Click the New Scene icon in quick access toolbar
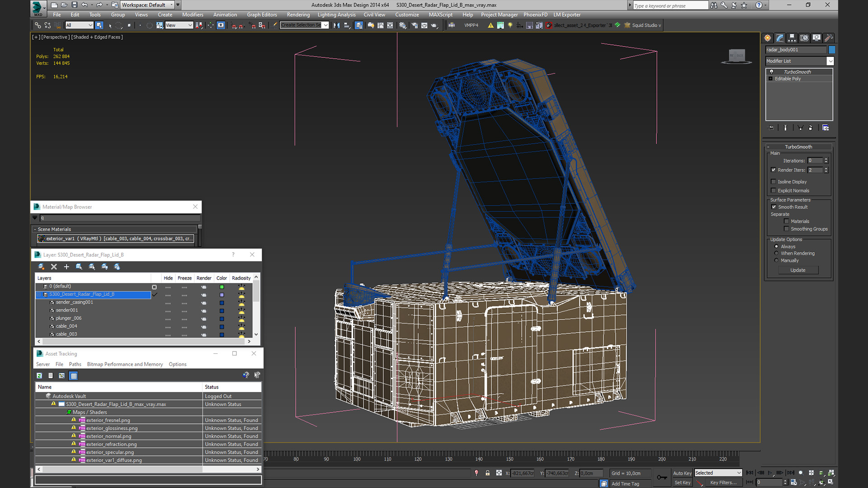Viewport: 868px width, 488px height. click(x=54, y=5)
